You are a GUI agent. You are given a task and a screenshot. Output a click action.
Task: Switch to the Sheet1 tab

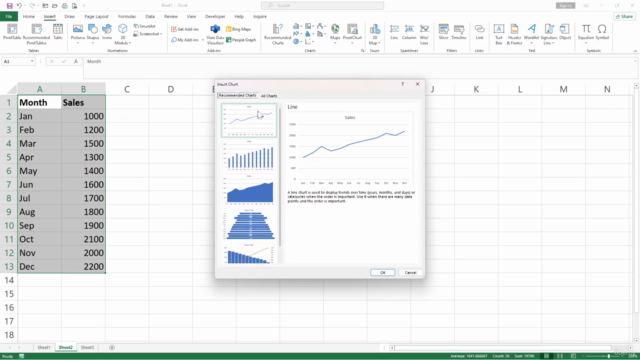[44, 348]
